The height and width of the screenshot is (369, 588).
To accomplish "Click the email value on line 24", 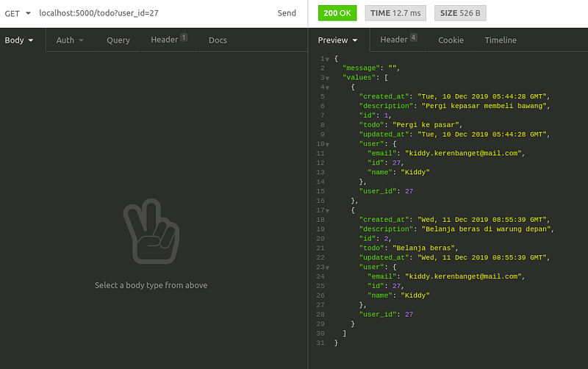I will click(463, 276).
